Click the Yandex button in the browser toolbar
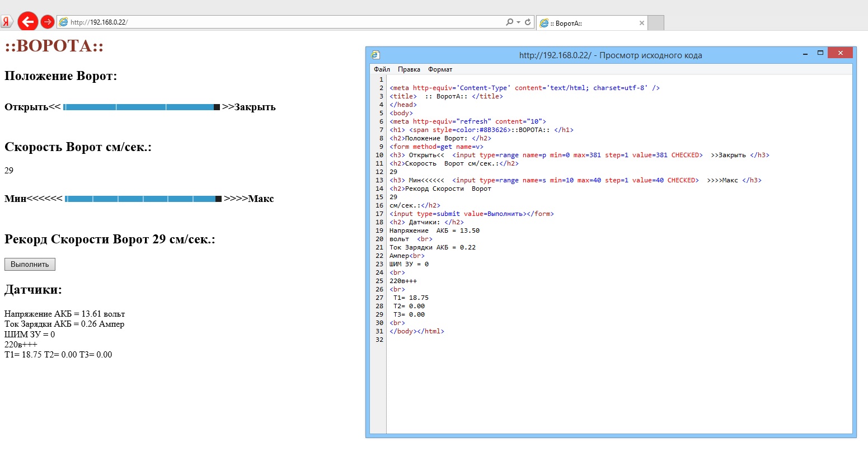The image size is (868, 466). (6, 22)
